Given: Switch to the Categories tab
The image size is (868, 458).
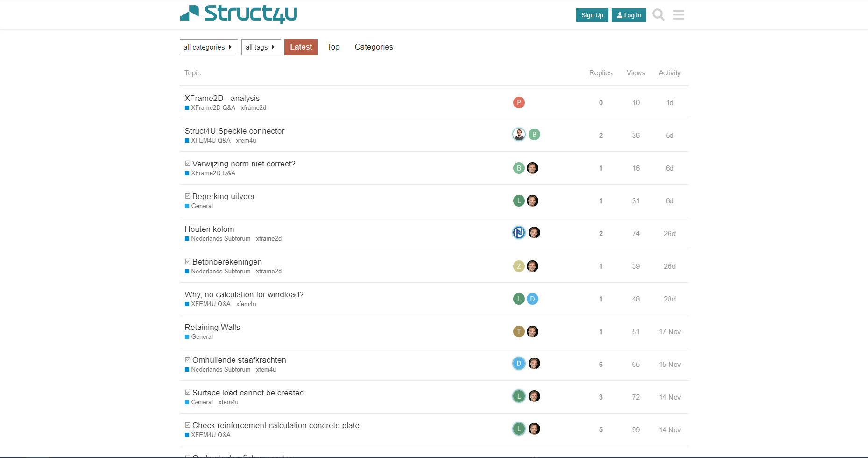Looking at the screenshot, I should [x=374, y=47].
